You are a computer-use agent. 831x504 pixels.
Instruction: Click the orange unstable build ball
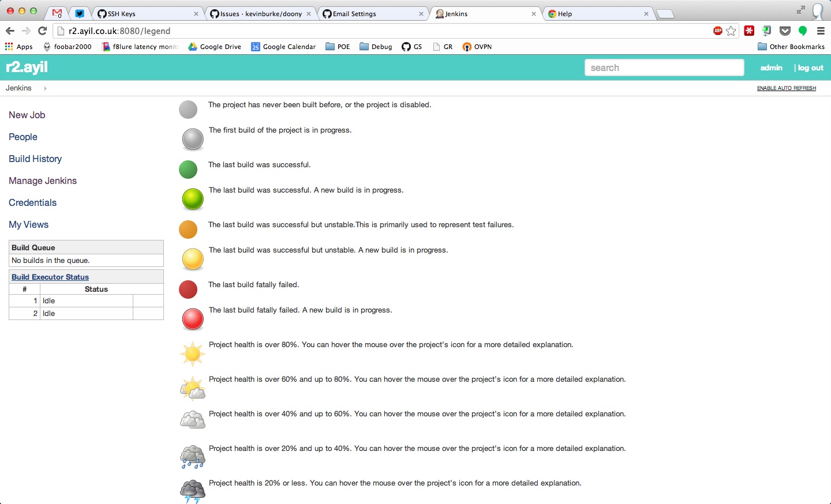tap(188, 230)
